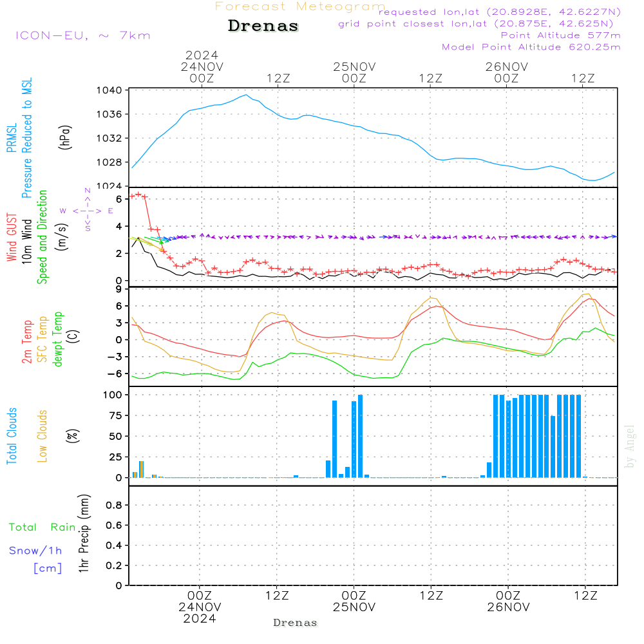
Task: Click the 24NOV label on top time axis
Action: pos(201,66)
